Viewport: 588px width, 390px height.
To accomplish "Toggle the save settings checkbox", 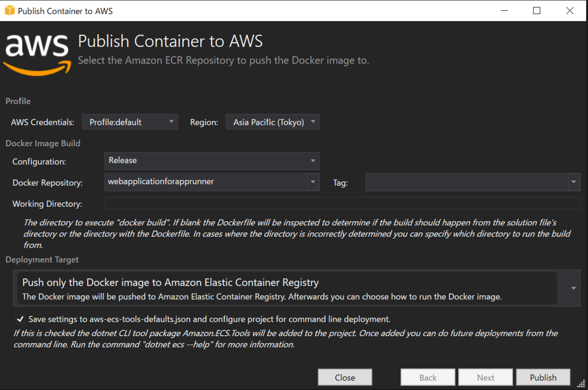I will [x=20, y=319].
